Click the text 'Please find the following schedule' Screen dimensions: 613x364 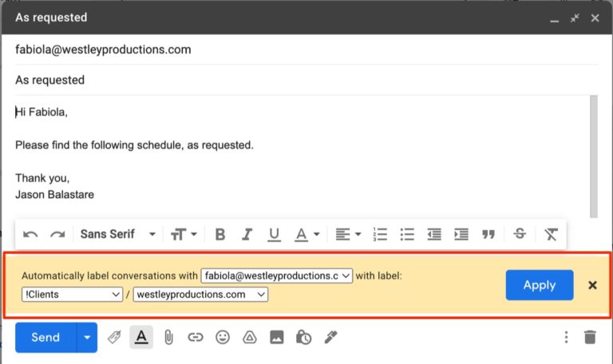point(100,145)
